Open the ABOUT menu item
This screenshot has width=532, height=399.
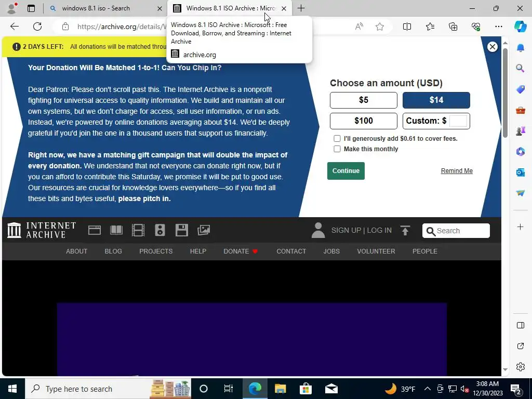tap(77, 251)
